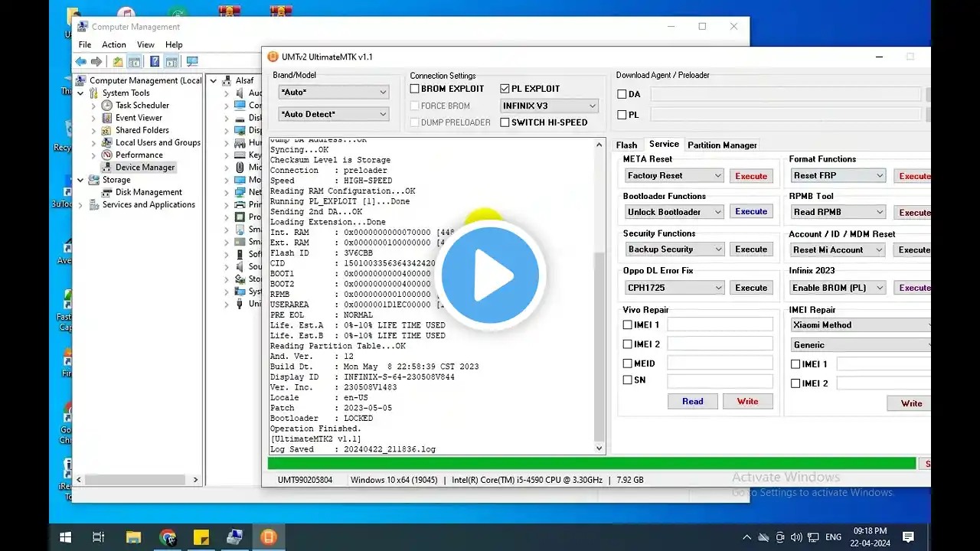Screen dimensions: 980x551
Task: Click Execute next to CPH1725
Action: pyautogui.click(x=751, y=288)
